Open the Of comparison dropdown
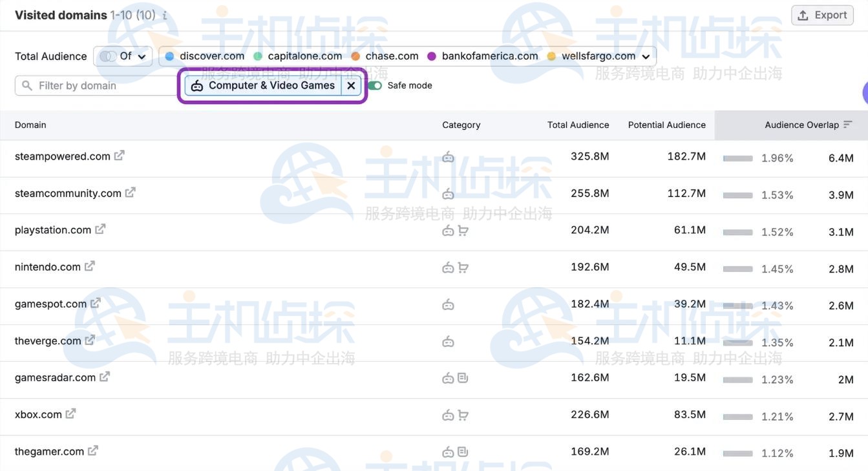Viewport: 868px width, 471px height. pyautogui.click(x=142, y=56)
